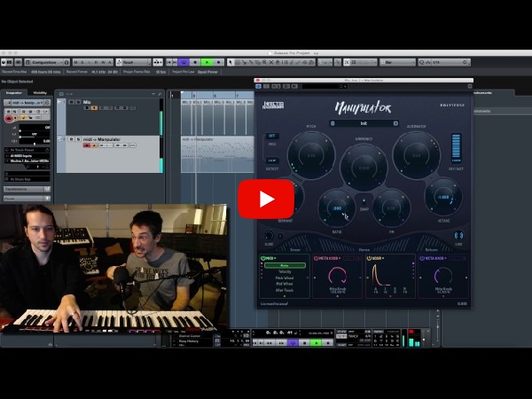This screenshot has width=532, height=399.
Task: Click the Stop button in top toolbar
Action: tap(195, 62)
